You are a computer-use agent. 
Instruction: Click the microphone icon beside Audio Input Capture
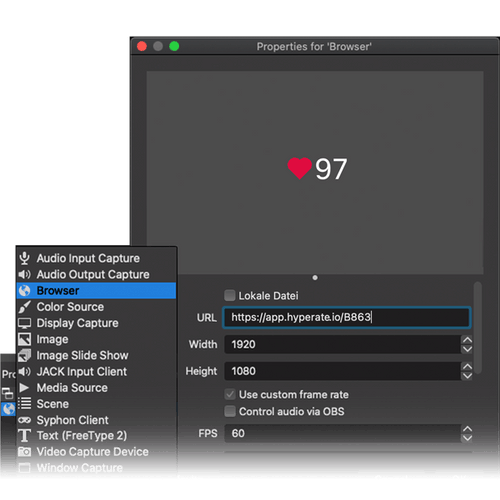24,258
